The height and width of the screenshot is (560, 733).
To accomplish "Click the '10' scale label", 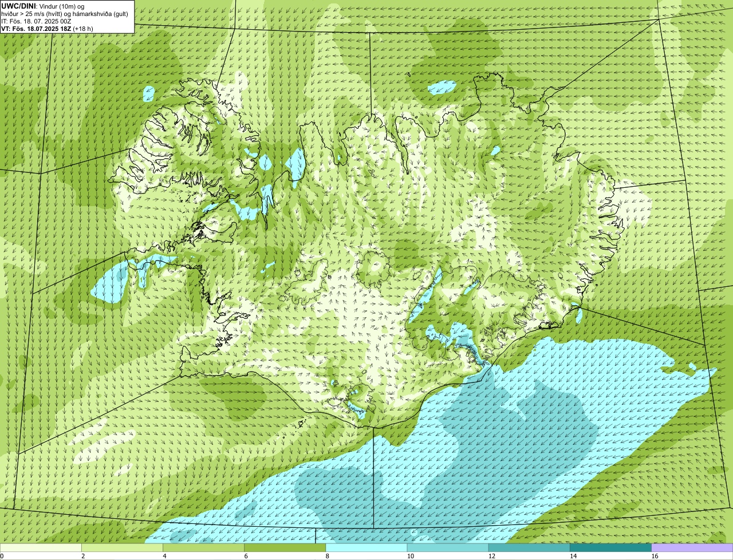I will (411, 556).
